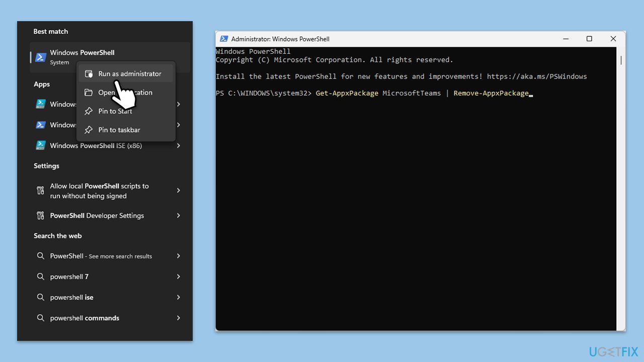Click the magnifier icon beside powershell commands
The image size is (644, 362).
40,318
